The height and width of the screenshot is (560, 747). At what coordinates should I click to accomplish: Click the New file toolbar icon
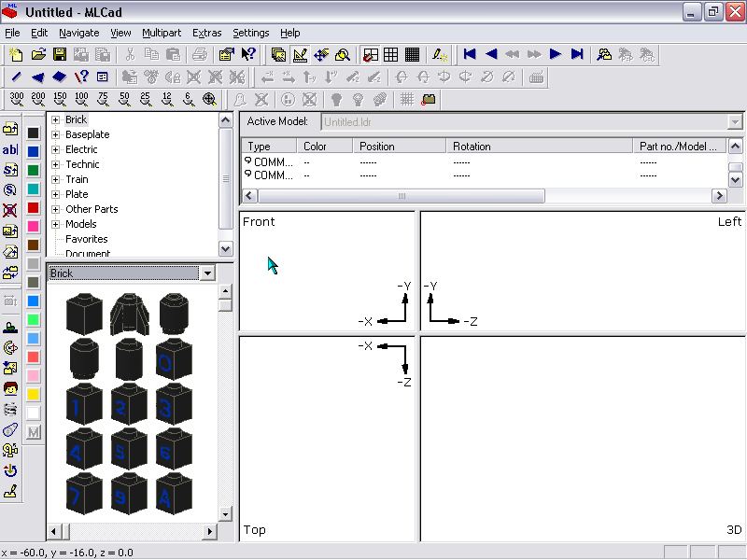pyautogui.click(x=16, y=55)
